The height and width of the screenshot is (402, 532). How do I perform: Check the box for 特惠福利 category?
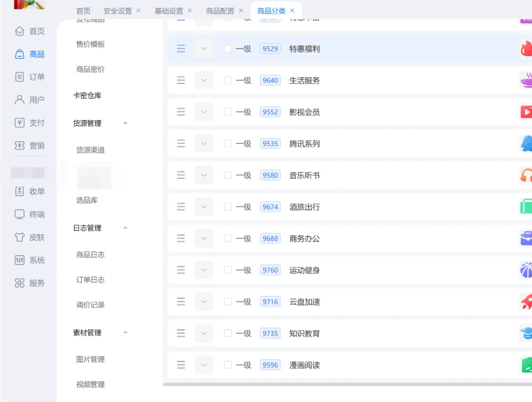click(x=228, y=49)
